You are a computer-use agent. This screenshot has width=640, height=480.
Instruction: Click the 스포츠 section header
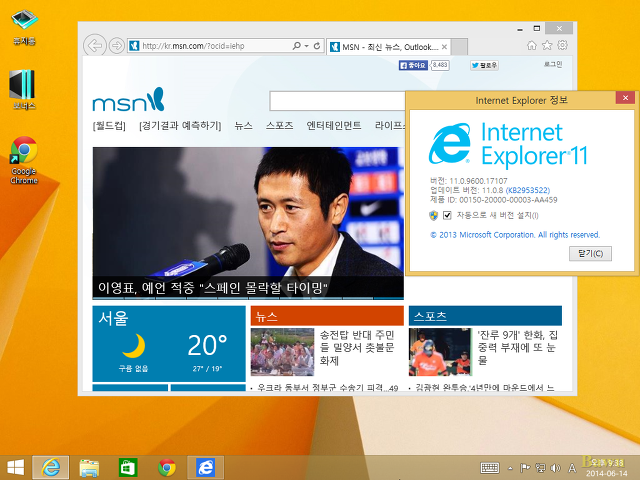coord(485,316)
